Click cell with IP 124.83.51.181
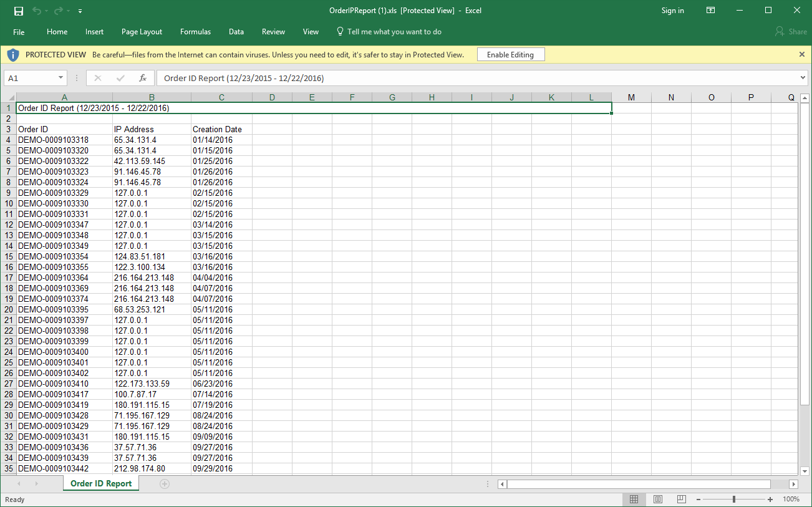812x507 pixels. tap(152, 256)
